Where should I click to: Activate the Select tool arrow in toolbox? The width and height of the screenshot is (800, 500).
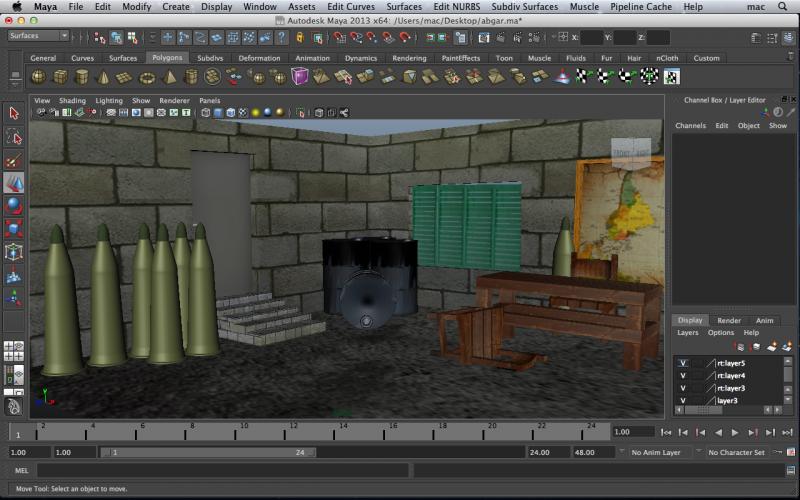point(14,113)
